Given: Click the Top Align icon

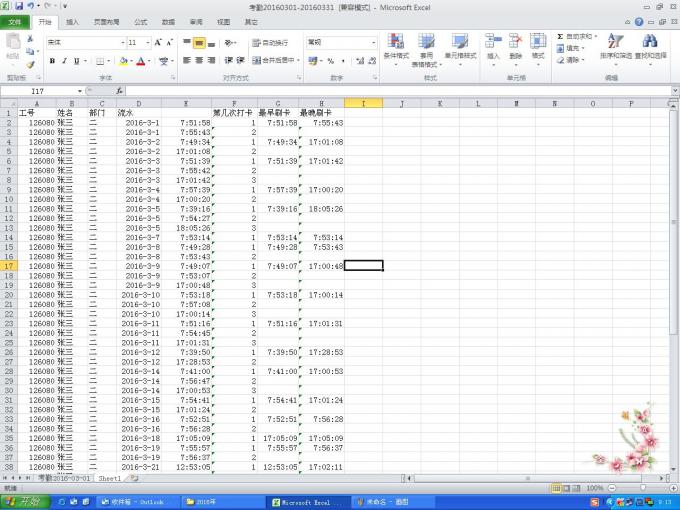Looking at the screenshot, I should 187,42.
